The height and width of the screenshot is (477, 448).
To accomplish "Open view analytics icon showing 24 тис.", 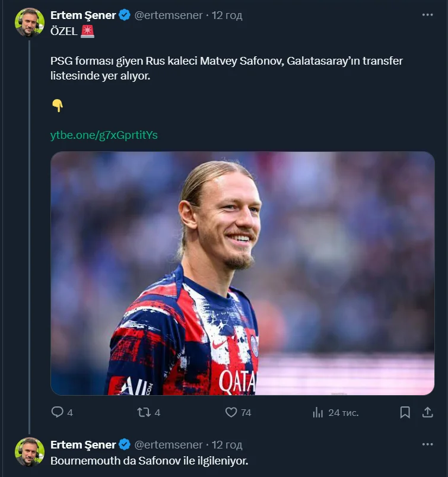I will (x=319, y=412).
